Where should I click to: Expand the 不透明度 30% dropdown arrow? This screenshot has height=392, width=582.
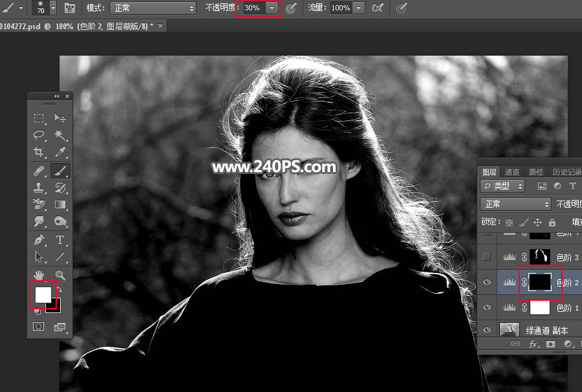[273, 8]
